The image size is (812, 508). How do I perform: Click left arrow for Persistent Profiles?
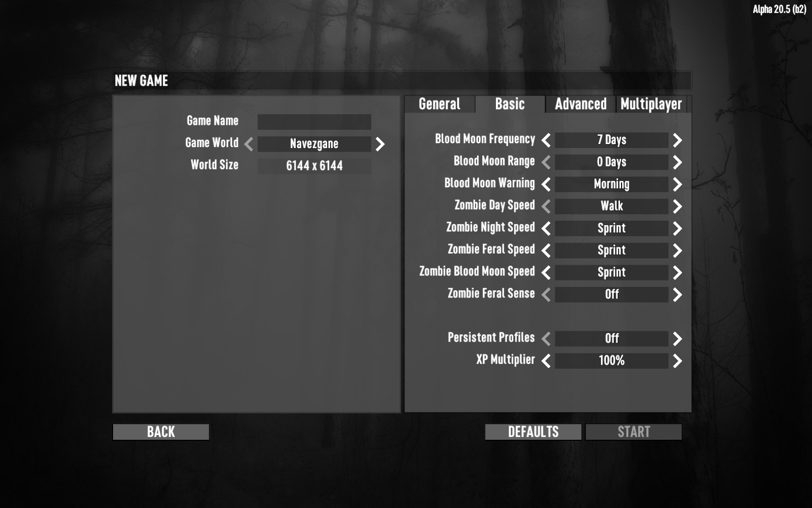pyautogui.click(x=546, y=339)
